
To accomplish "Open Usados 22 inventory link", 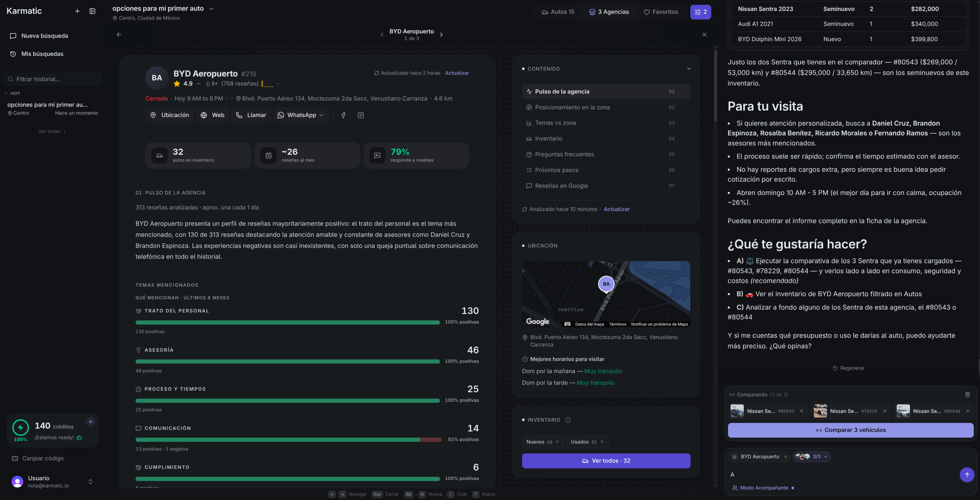I will (x=587, y=442).
